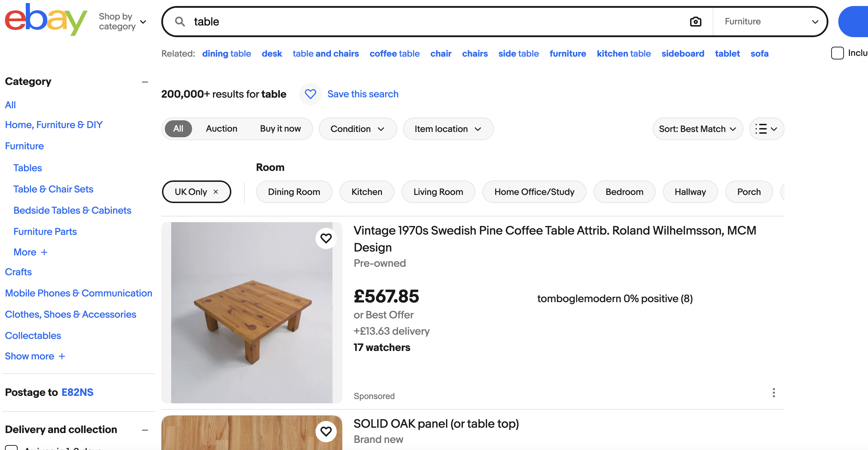The width and height of the screenshot is (868, 450).
Task: Open the three-dot menu on the sponsored listing
Action: 774,393
